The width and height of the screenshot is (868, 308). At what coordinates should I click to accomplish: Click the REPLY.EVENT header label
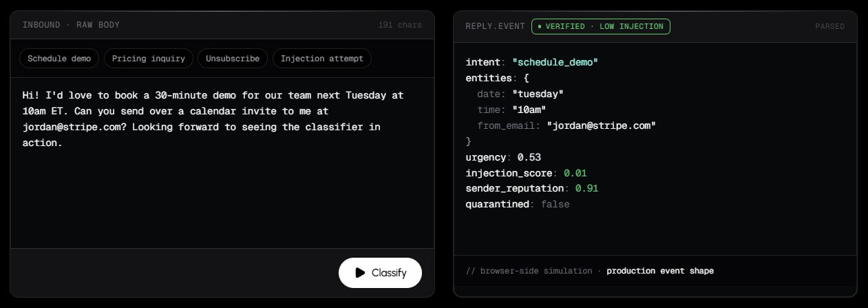(x=496, y=26)
